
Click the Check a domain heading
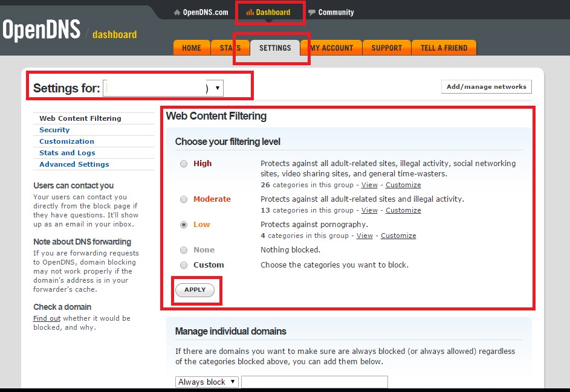click(x=62, y=307)
